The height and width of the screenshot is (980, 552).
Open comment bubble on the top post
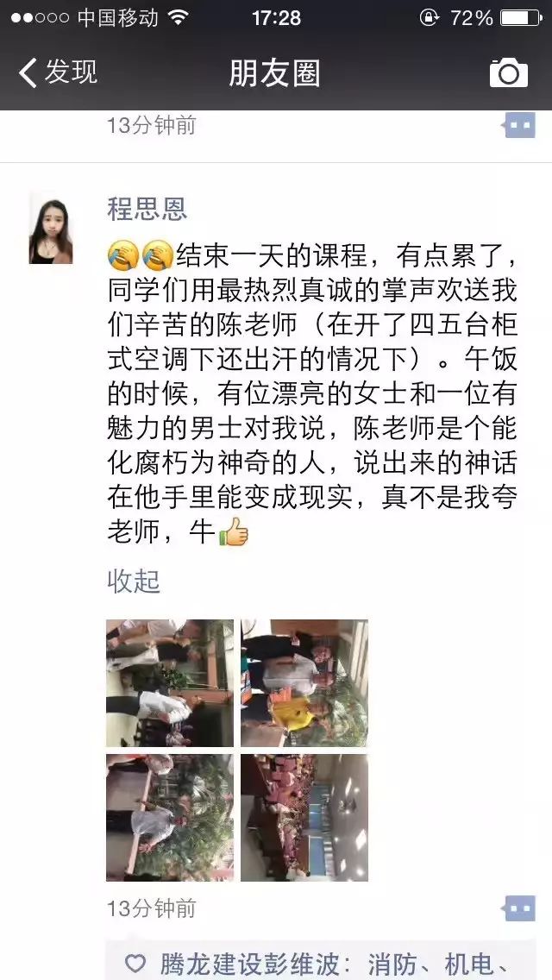click(520, 126)
